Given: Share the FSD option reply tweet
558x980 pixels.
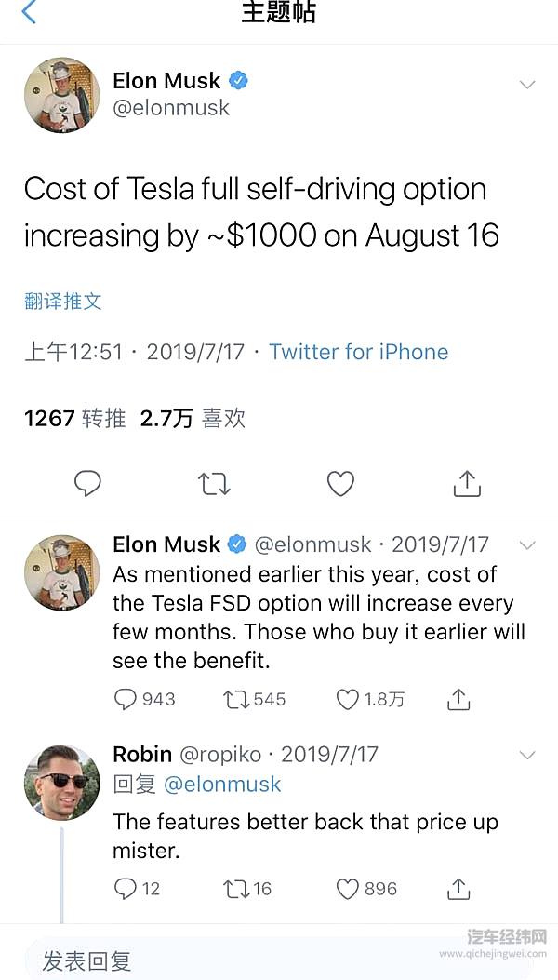Looking at the screenshot, I should point(458,699).
